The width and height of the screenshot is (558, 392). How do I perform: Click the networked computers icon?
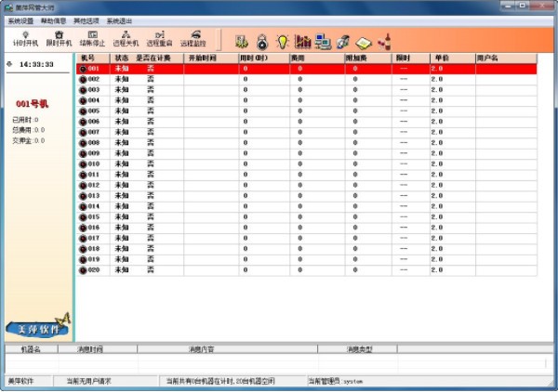(323, 42)
